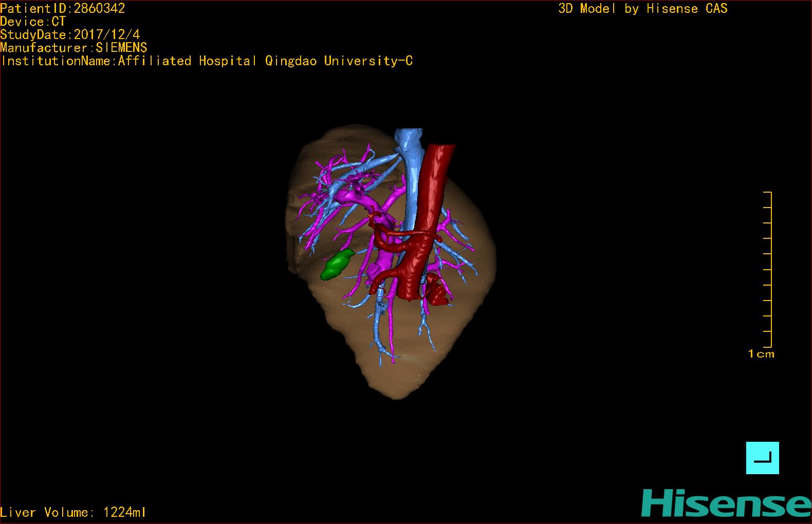Click the yellow vertical scale ruler
The image size is (812, 524).
pyautogui.click(x=770, y=269)
